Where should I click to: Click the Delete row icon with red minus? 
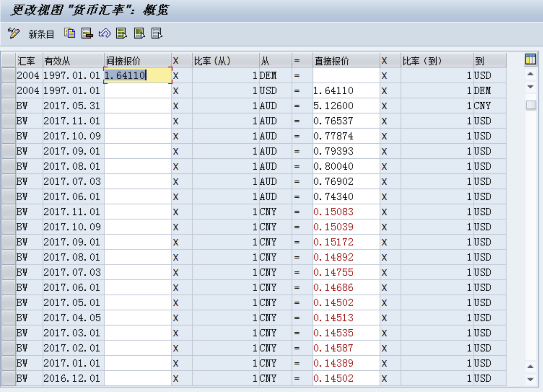coord(87,33)
